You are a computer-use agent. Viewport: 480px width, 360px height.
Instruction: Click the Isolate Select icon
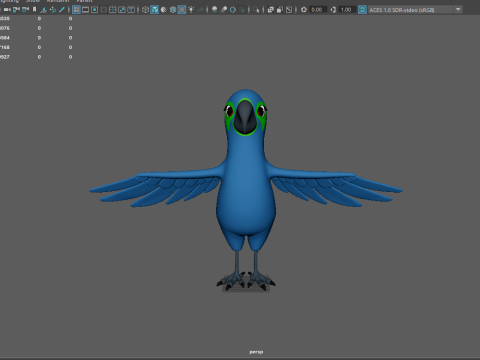click(x=256, y=10)
